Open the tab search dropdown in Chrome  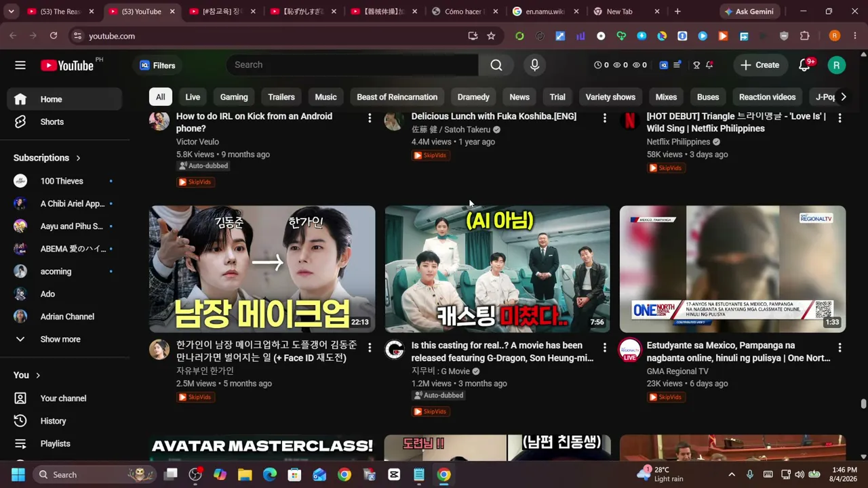pos(11,12)
